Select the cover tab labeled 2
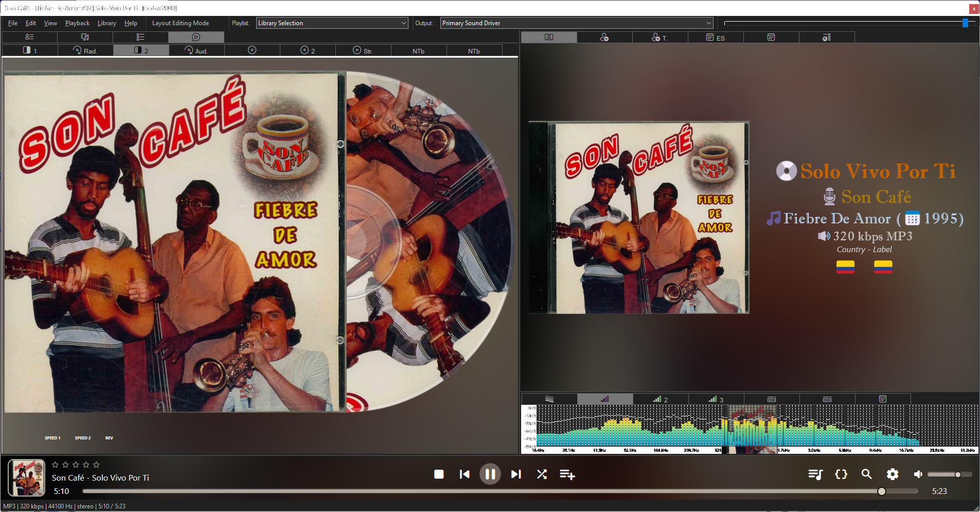 pyautogui.click(x=141, y=50)
